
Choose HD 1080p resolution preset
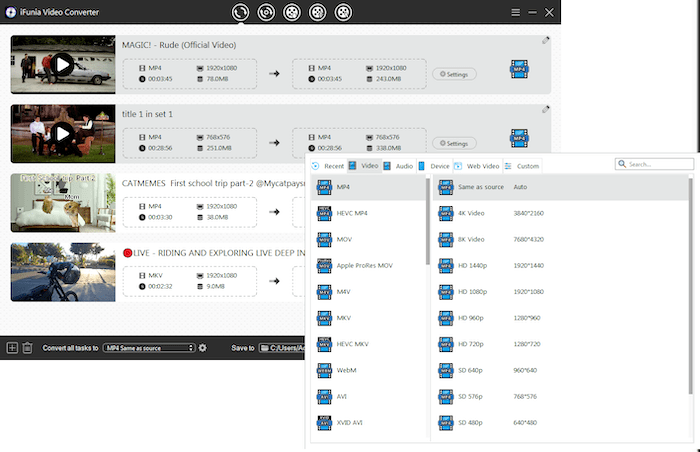[x=471, y=291]
